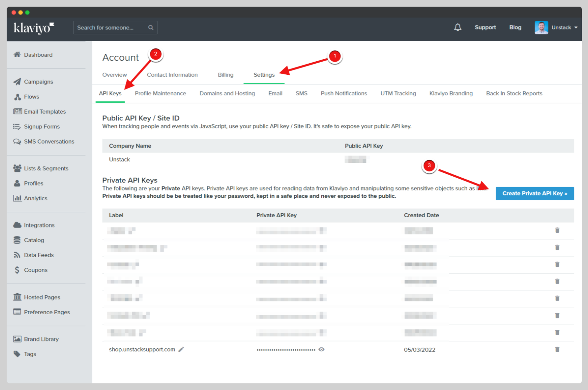Screen dimensions: 588x390
Task: Open the Unstack account dropdown
Action: [563, 27]
